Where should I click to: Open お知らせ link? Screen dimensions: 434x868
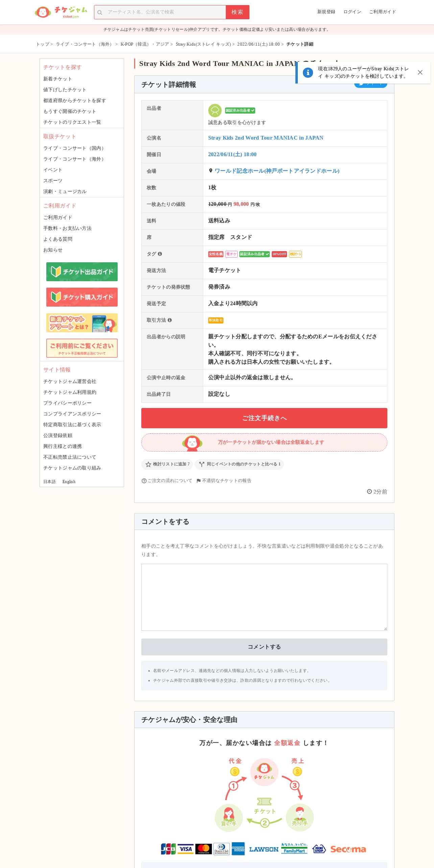[x=53, y=250]
